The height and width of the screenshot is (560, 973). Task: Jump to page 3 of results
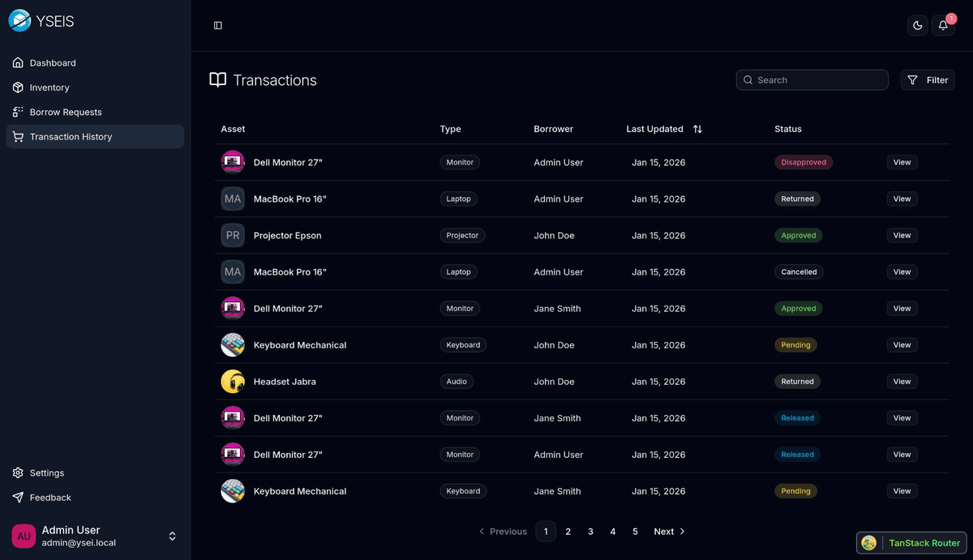pyautogui.click(x=590, y=532)
